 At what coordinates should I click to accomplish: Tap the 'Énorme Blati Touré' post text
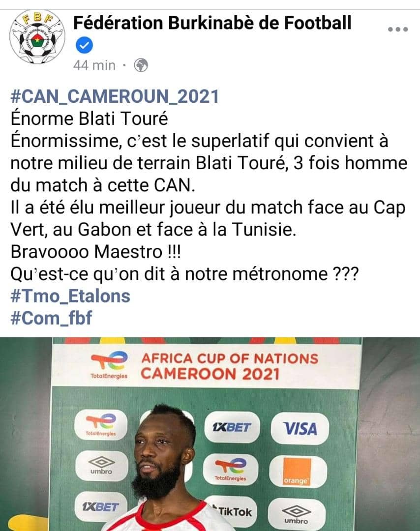[89, 119]
